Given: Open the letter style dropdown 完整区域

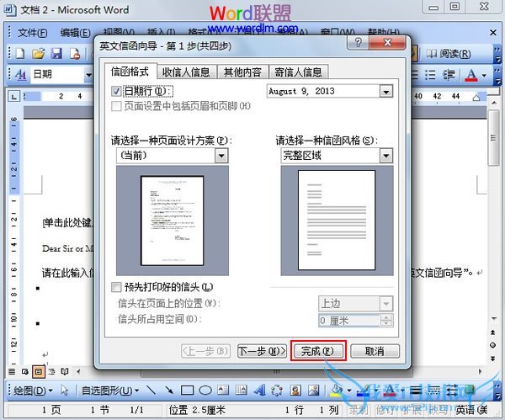Looking at the screenshot, I should 385,156.
